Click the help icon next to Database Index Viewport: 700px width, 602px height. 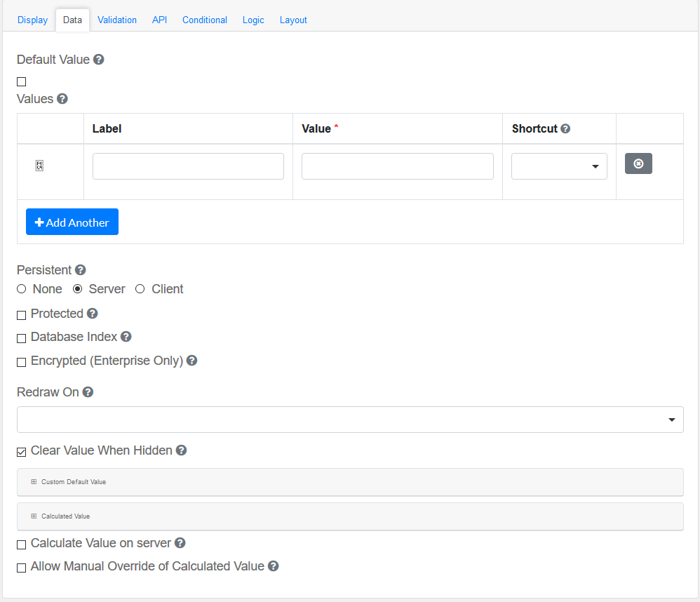126,337
